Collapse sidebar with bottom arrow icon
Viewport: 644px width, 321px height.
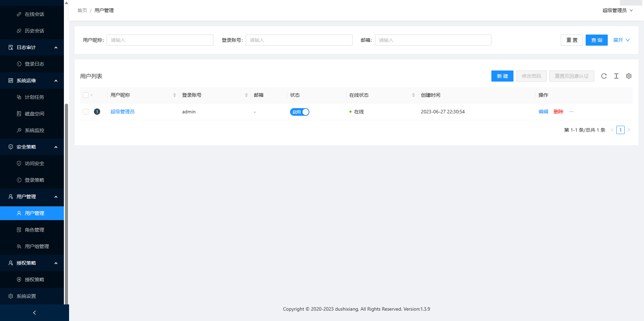[x=34, y=313]
